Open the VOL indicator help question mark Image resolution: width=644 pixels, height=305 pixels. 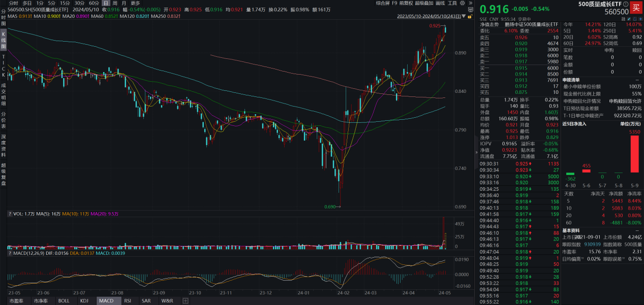(x=10, y=214)
